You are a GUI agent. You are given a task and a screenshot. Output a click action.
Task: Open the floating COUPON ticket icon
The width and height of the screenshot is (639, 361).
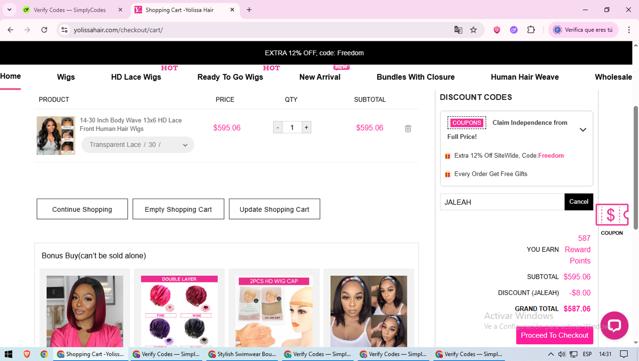click(612, 215)
